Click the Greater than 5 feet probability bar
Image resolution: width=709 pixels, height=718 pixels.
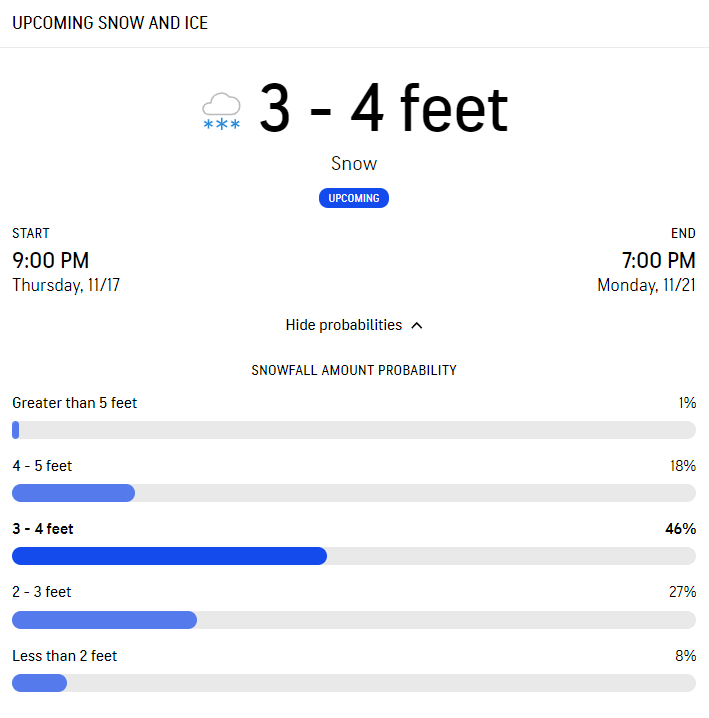click(x=354, y=430)
